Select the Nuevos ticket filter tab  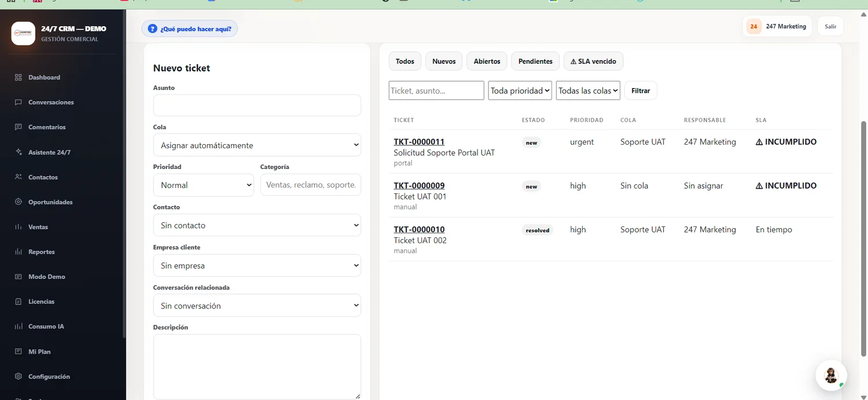pyautogui.click(x=444, y=61)
